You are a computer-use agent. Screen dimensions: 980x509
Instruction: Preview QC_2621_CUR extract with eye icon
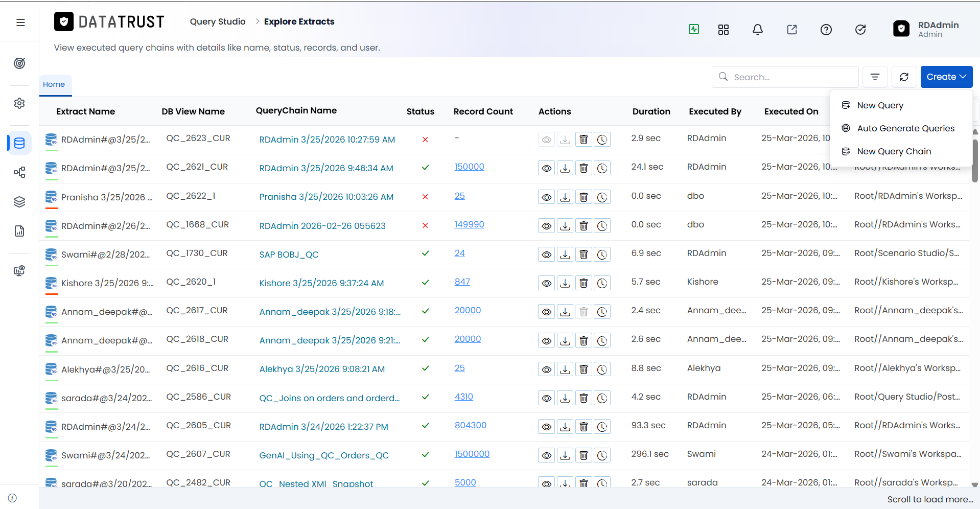point(547,168)
